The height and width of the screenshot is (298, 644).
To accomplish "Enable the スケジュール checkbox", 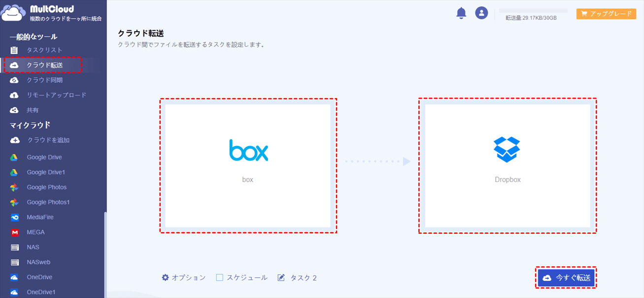I will pos(220,278).
